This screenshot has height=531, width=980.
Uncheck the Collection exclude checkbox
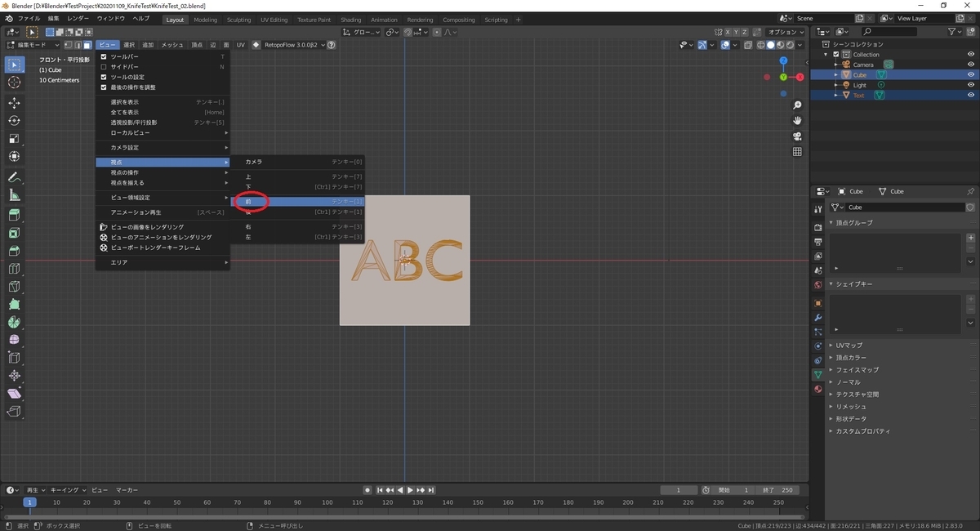coord(836,55)
